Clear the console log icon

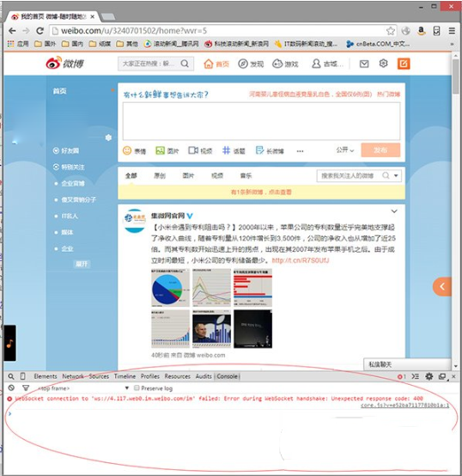[x=11, y=388]
